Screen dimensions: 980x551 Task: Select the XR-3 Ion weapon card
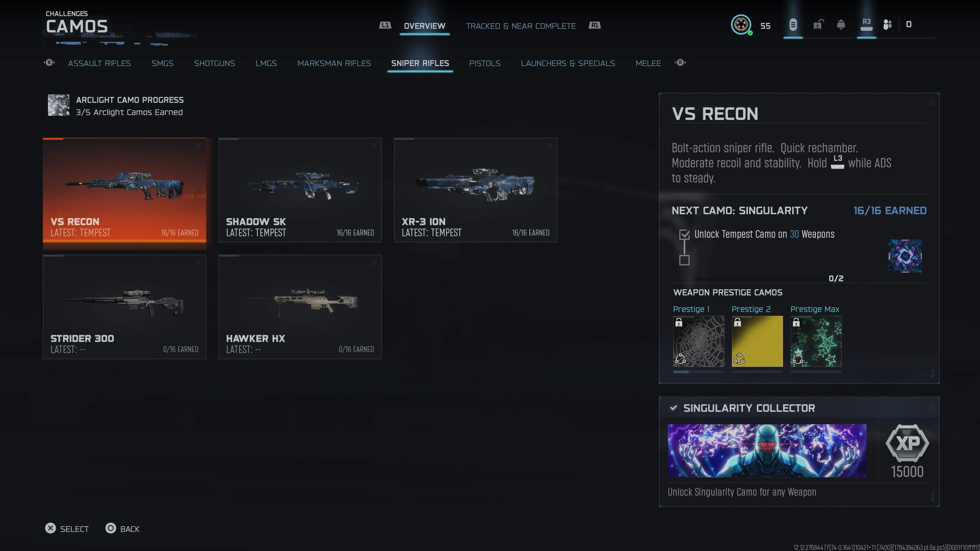[x=475, y=190]
